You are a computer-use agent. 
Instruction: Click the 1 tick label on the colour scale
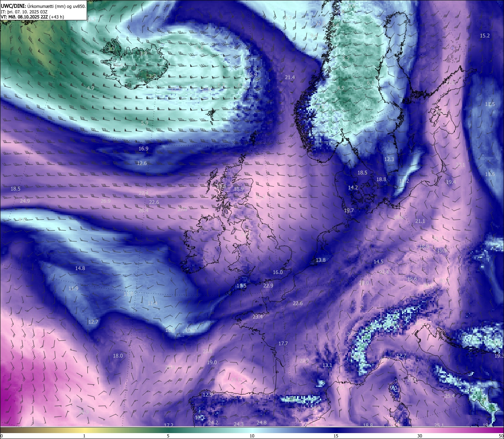coord(84,436)
